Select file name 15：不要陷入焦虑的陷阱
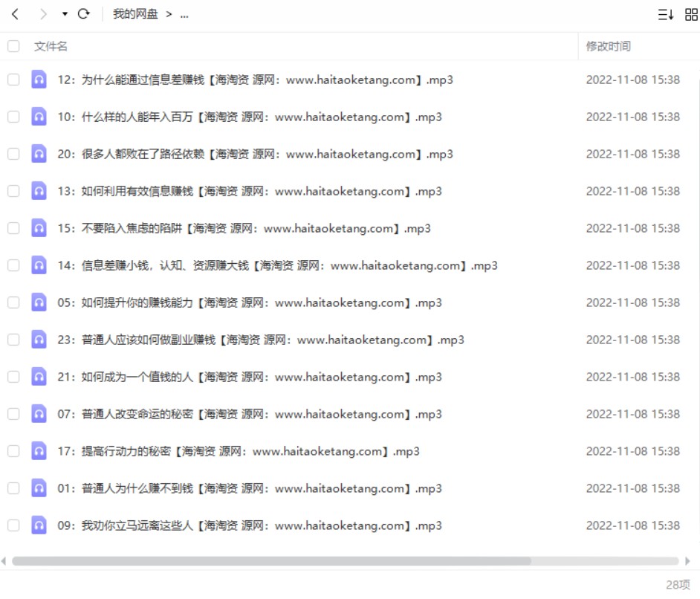This screenshot has height=599, width=700. [x=244, y=229]
